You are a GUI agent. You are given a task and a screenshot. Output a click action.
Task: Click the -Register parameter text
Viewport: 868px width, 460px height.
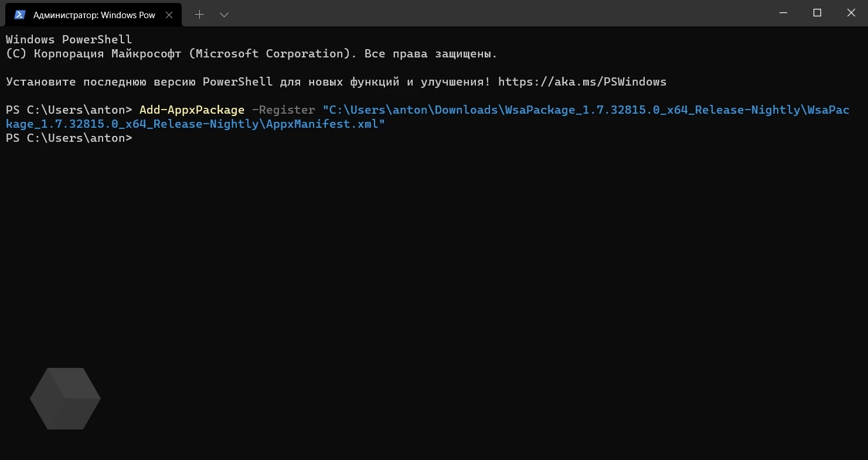283,110
